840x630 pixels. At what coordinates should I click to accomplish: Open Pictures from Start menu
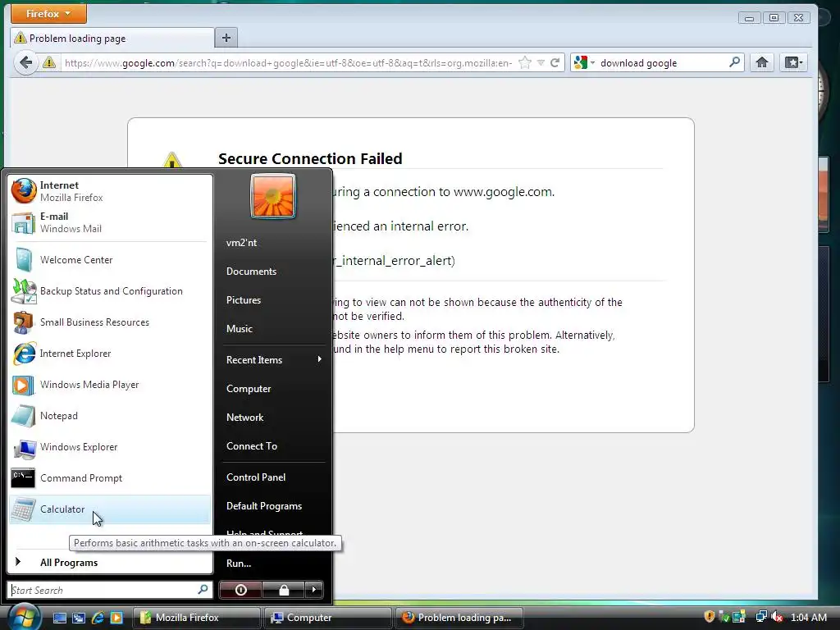[273, 300]
